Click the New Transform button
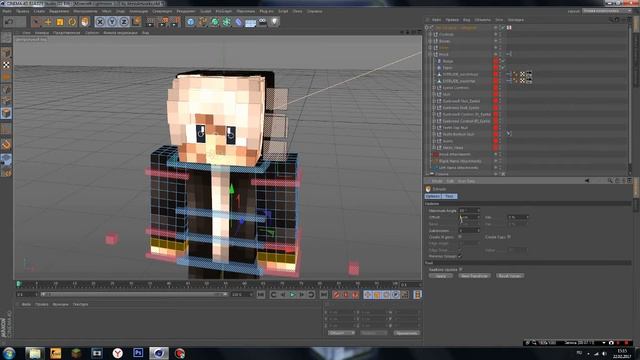 click(474, 276)
